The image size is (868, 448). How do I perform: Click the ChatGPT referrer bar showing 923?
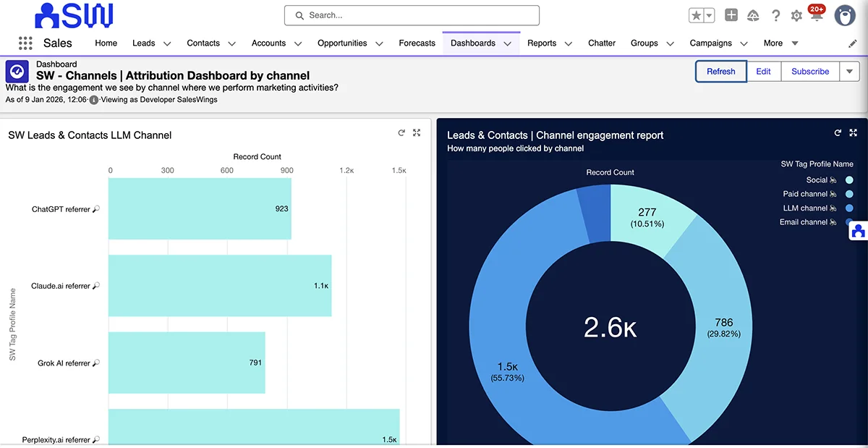200,208
